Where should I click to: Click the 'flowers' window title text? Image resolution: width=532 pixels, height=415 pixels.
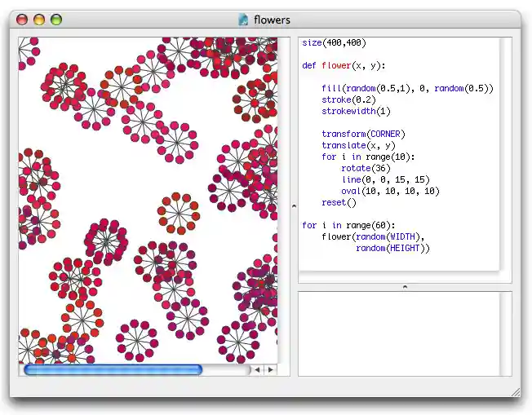click(272, 19)
